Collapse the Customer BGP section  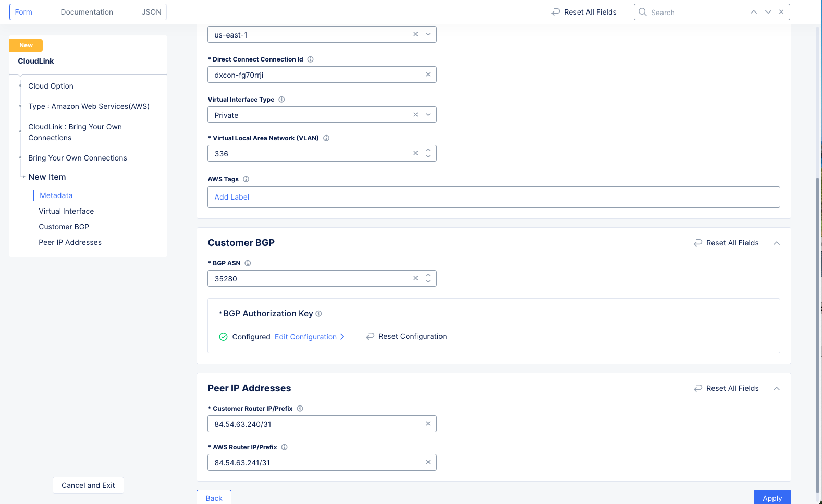click(x=776, y=243)
